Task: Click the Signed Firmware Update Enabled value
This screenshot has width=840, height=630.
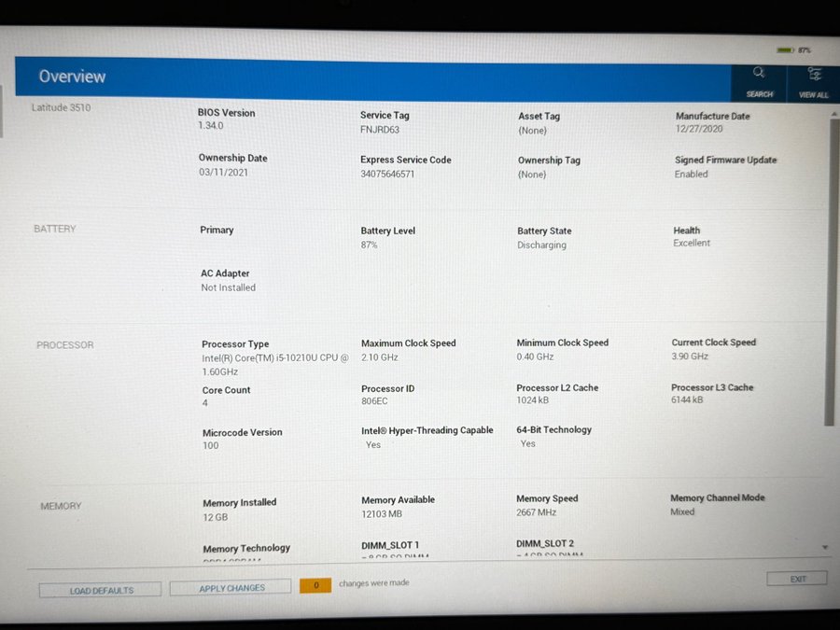Action: [691, 175]
